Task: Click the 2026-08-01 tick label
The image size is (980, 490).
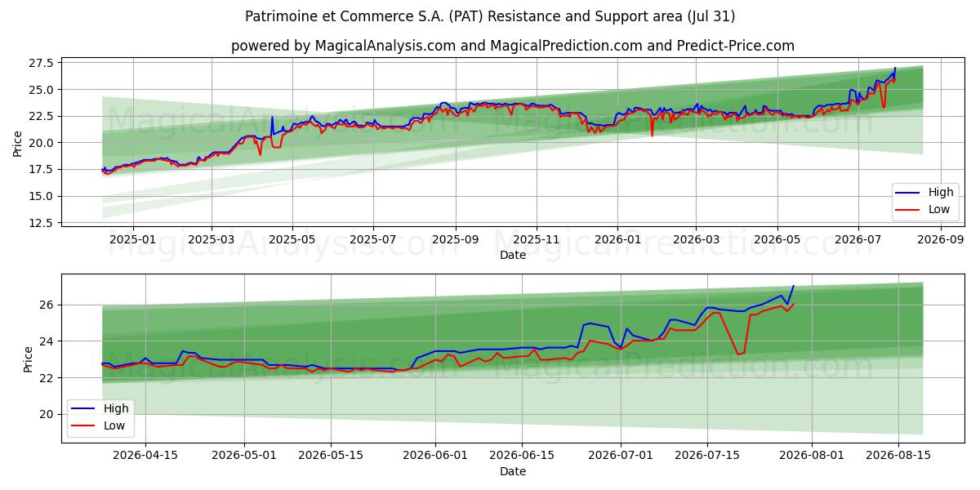Action: tap(811, 457)
